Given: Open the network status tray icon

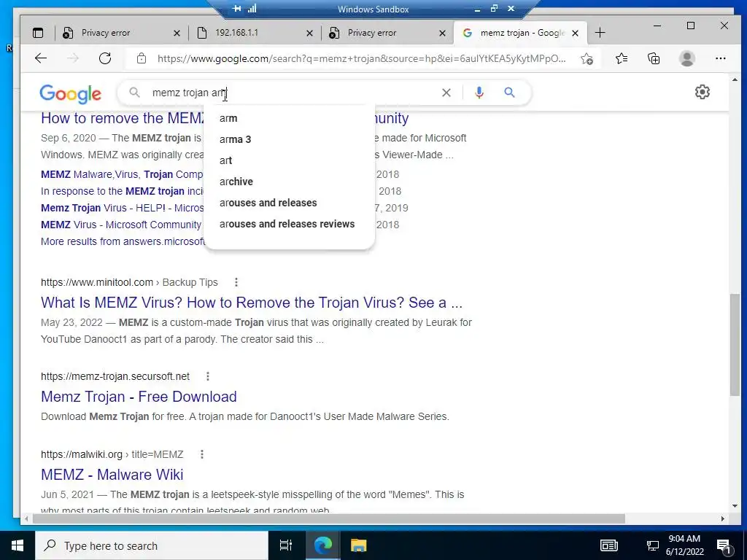Looking at the screenshot, I should (652, 545).
